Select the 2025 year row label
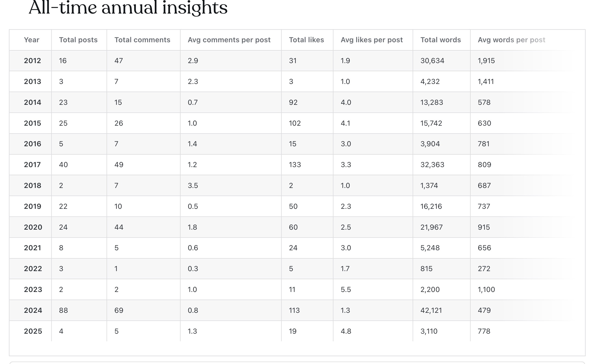This screenshot has width=591, height=364. 33,331
